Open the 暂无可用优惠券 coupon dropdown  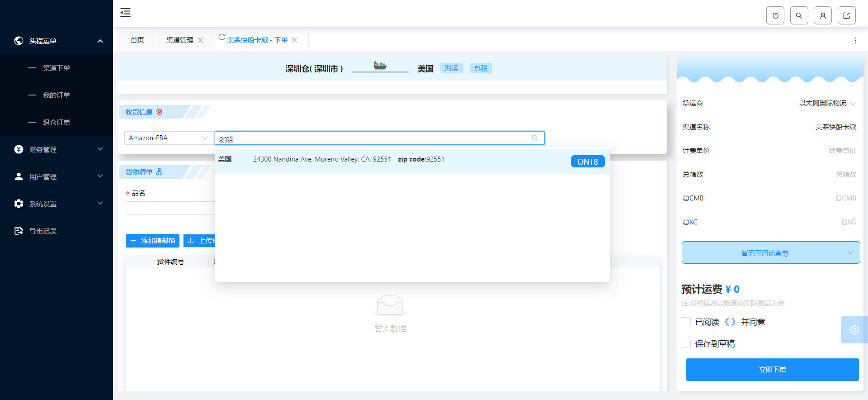click(x=771, y=252)
